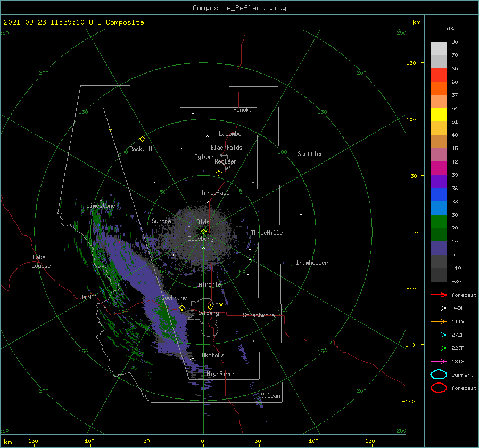Select the orange 111V arrow icon
Image resolution: width=479 pixels, height=448 pixels.
click(x=439, y=321)
